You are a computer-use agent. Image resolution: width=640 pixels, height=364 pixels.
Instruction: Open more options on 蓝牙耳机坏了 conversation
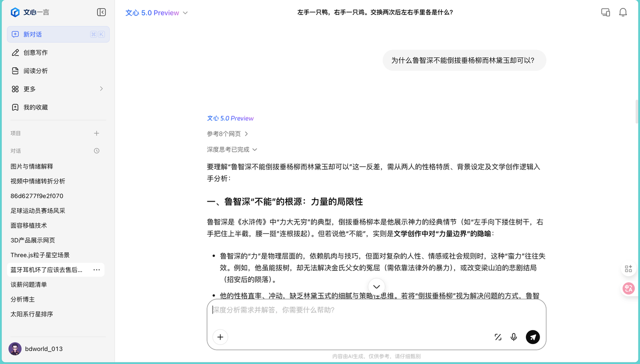coord(96,270)
